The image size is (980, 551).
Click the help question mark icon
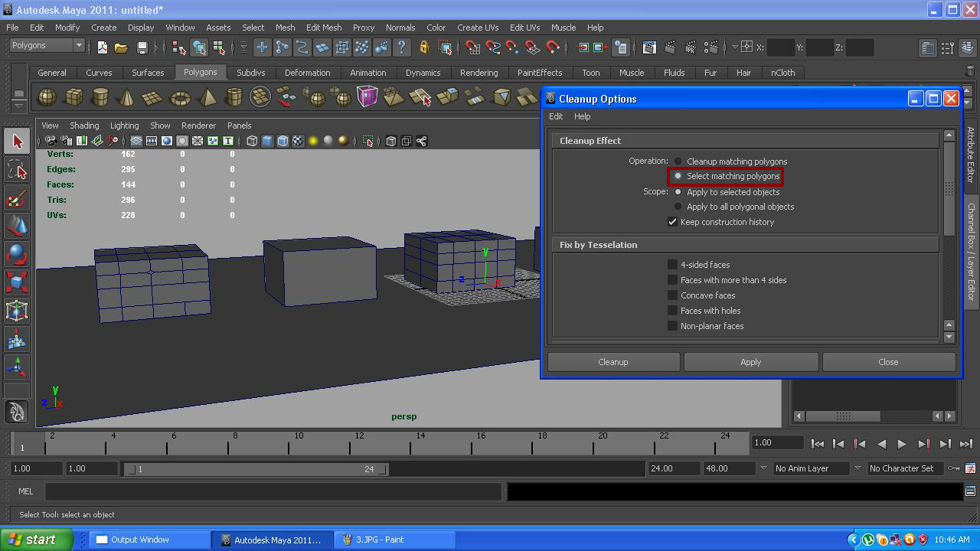[x=401, y=47]
